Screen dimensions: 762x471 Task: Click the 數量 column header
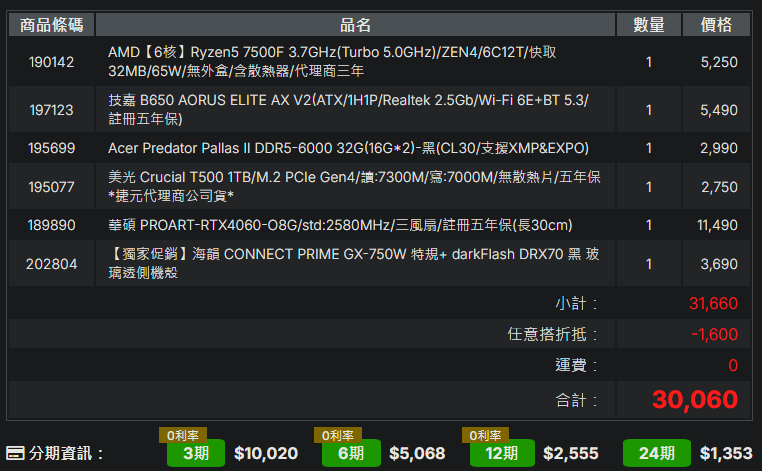(649, 24)
